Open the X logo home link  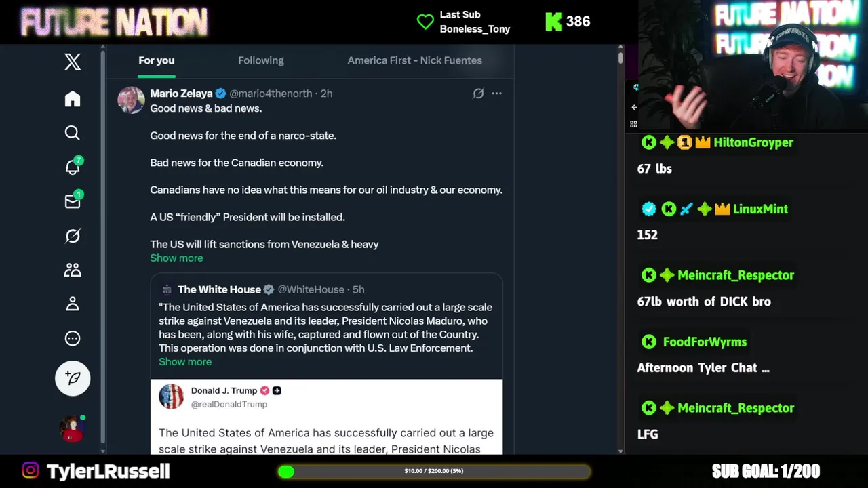tap(73, 62)
